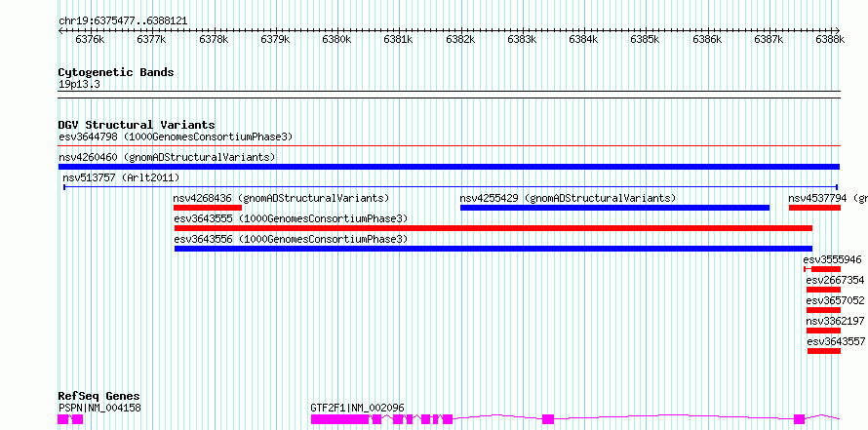Click the DGV Structural Variants track title
Image resolution: width=868 pixels, height=430 pixels.
[x=137, y=125]
